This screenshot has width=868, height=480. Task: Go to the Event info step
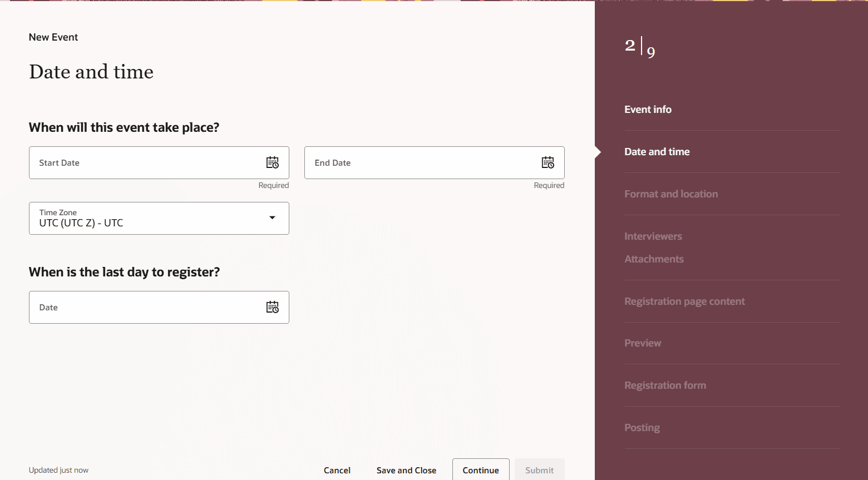pyautogui.click(x=648, y=110)
